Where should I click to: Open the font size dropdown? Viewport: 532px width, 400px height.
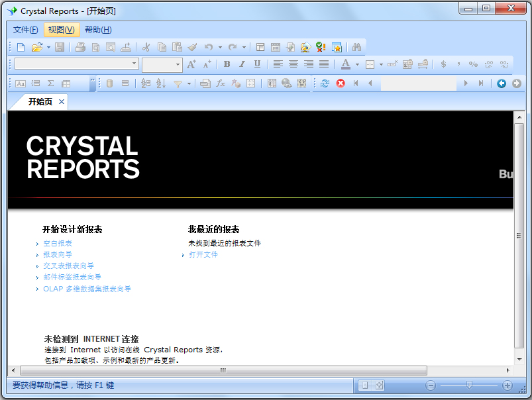click(x=177, y=64)
